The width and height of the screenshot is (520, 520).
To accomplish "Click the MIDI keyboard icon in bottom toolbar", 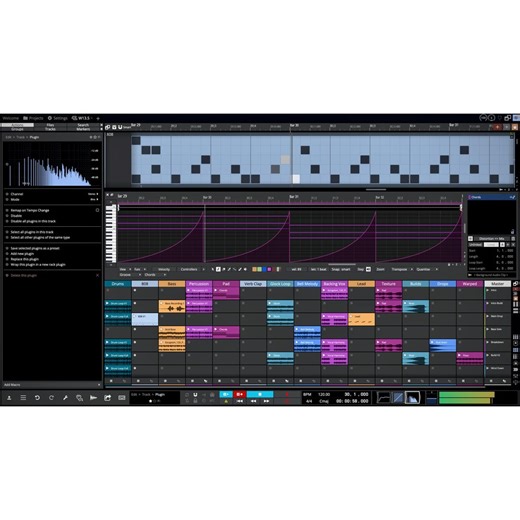I will point(122,398).
